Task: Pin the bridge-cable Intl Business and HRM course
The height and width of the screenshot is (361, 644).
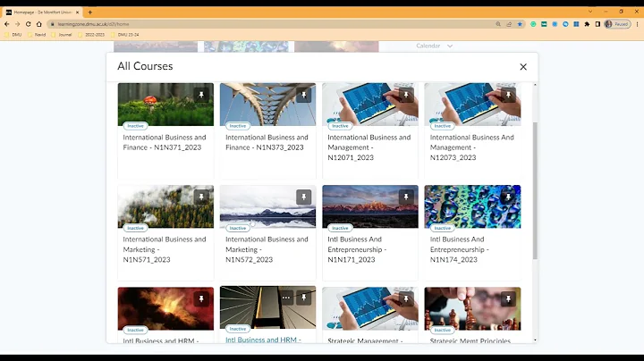Action: pyautogui.click(x=303, y=298)
